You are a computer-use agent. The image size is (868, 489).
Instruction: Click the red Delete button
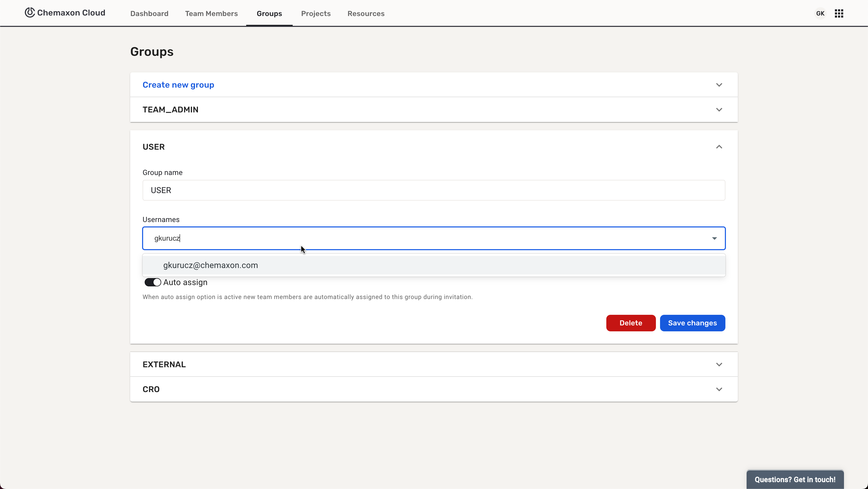point(630,323)
